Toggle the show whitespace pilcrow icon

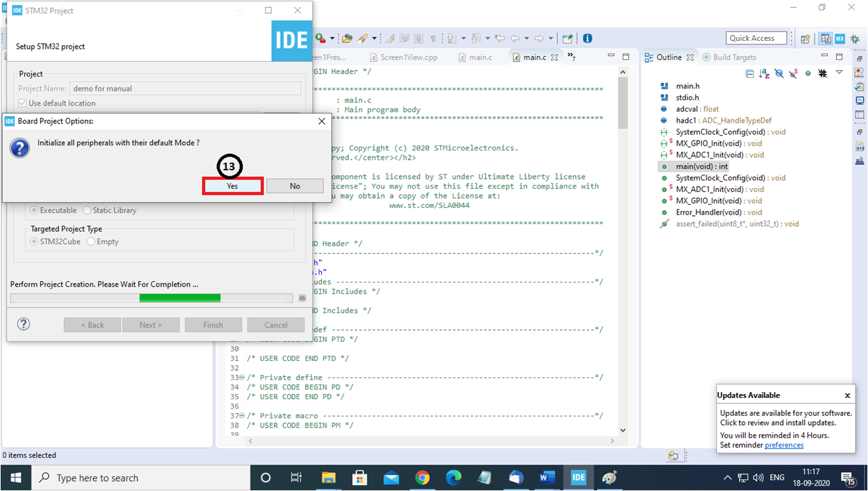(433, 38)
